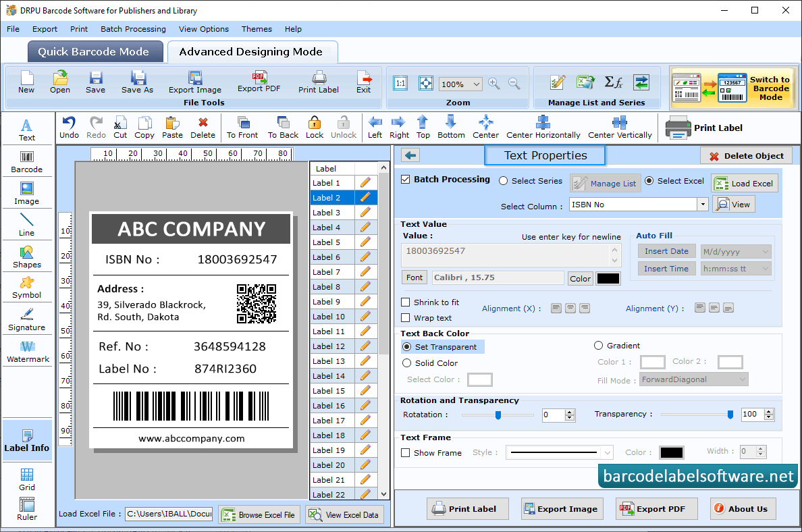
Task: Uncheck Batch Processing checkbox
Action: click(x=406, y=180)
